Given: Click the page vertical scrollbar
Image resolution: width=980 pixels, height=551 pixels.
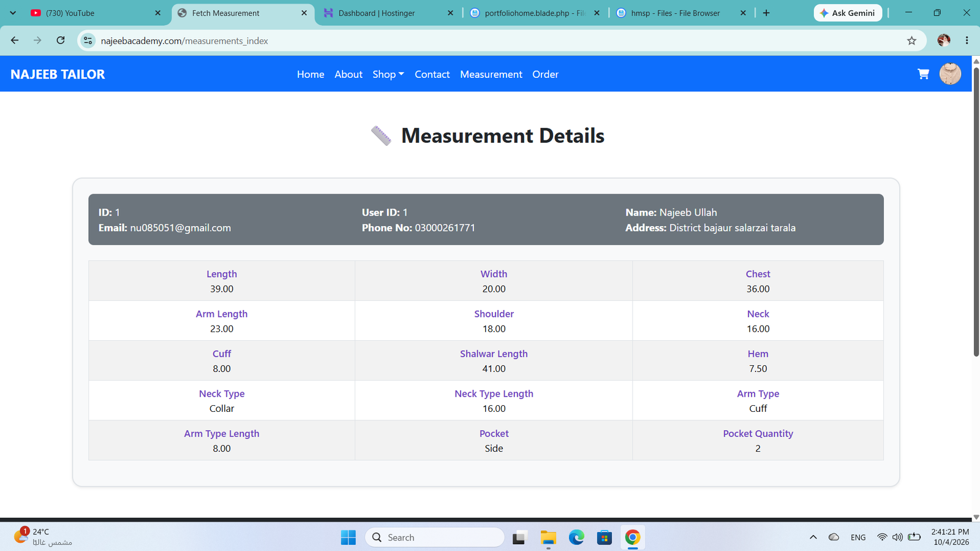Looking at the screenshot, I should tap(976, 211).
